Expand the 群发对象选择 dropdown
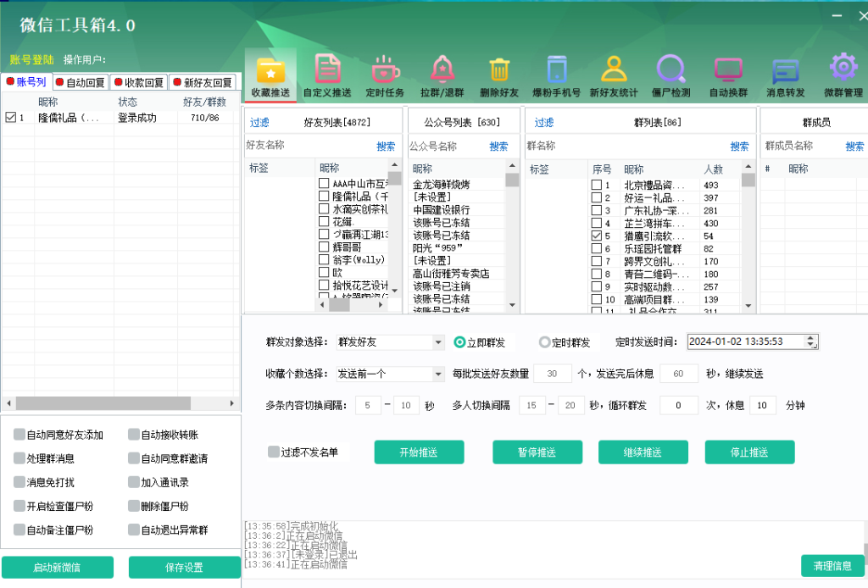This screenshot has height=588, width=868. click(437, 342)
